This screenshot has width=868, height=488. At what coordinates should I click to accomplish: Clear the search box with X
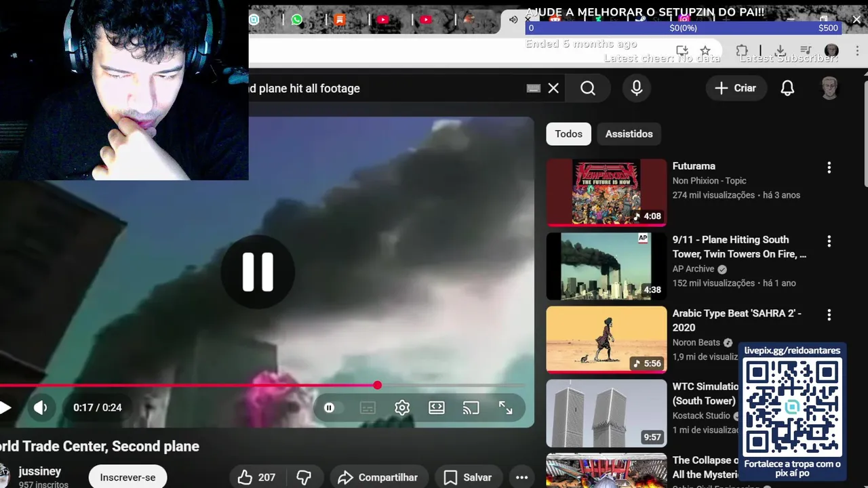pyautogui.click(x=553, y=88)
